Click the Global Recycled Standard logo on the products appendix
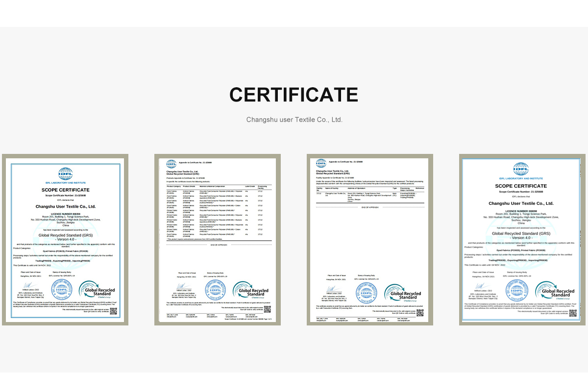The height and width of the screenshot is (373, 588). click(x=250, y=291)
